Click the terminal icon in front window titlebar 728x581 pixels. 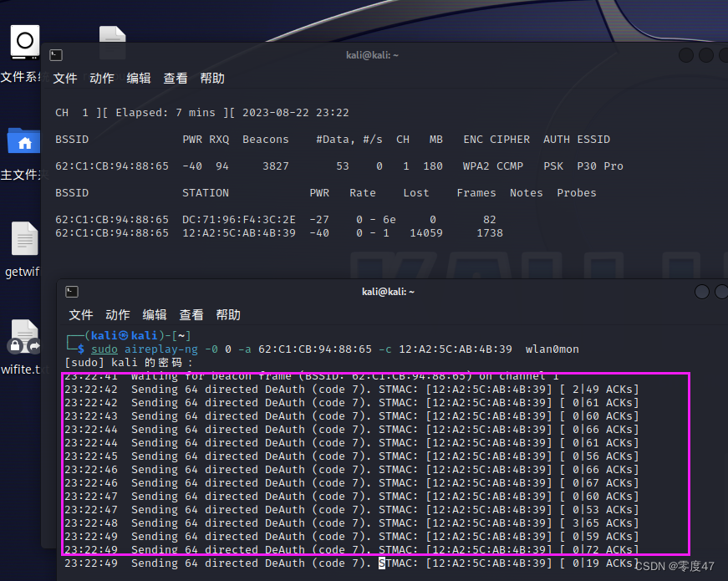click(x=72, y=292)
